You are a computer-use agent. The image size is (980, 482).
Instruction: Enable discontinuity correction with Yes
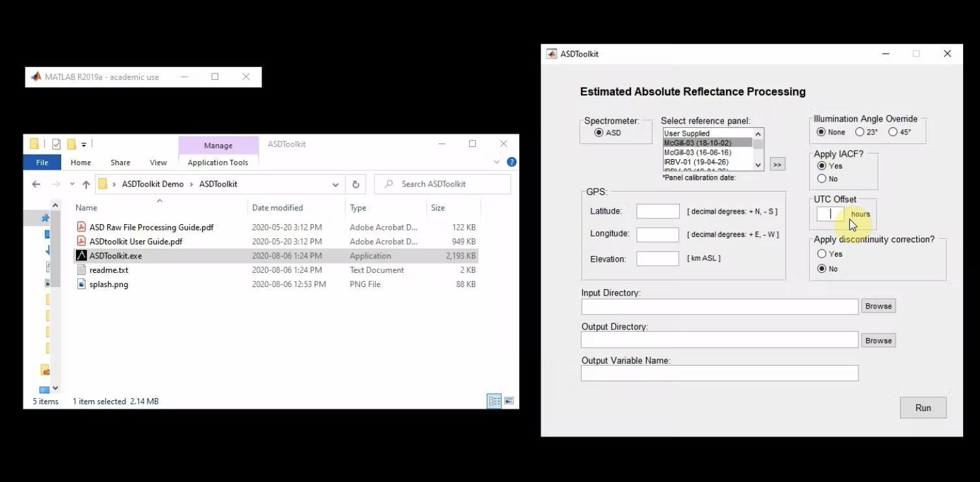pos(821,254)
